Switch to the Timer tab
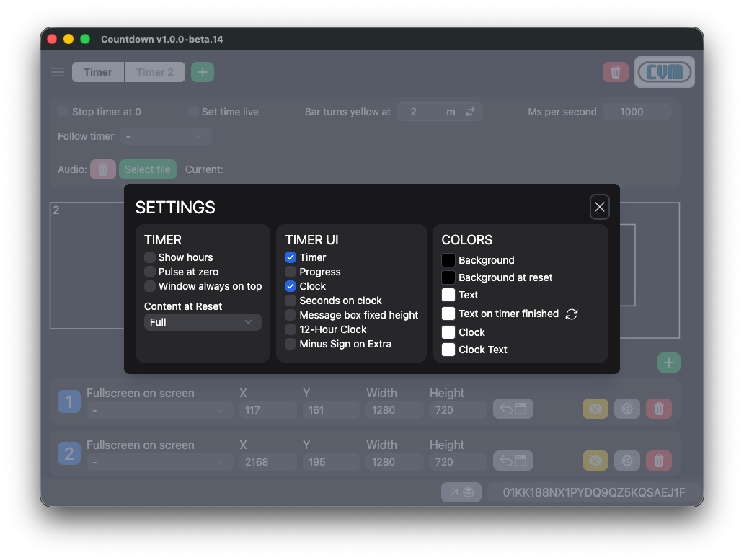 coord(98,72)
